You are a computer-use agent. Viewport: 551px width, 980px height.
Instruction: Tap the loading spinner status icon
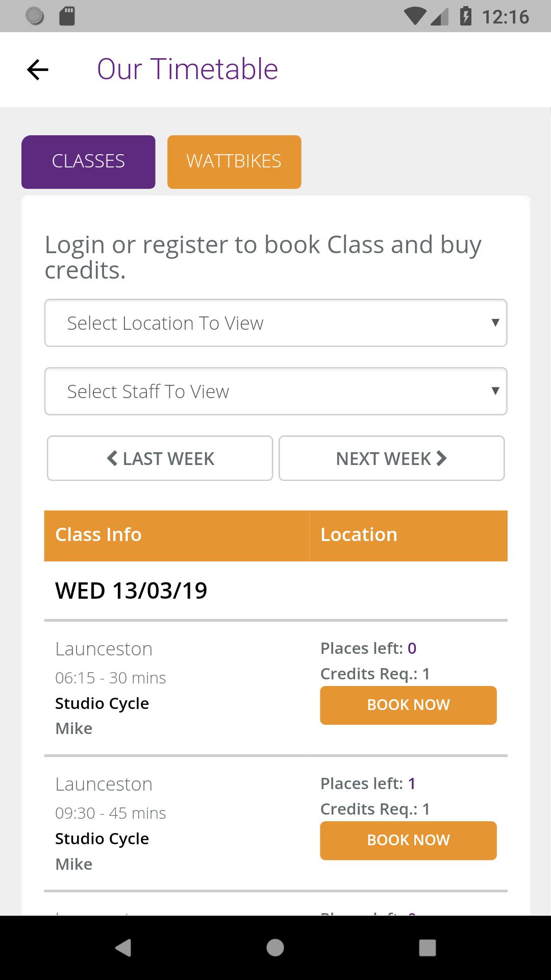(35, 16)
